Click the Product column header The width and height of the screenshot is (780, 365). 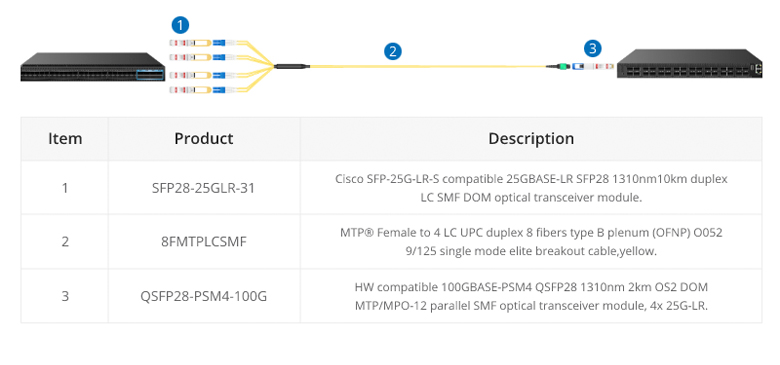pos(203,139)
